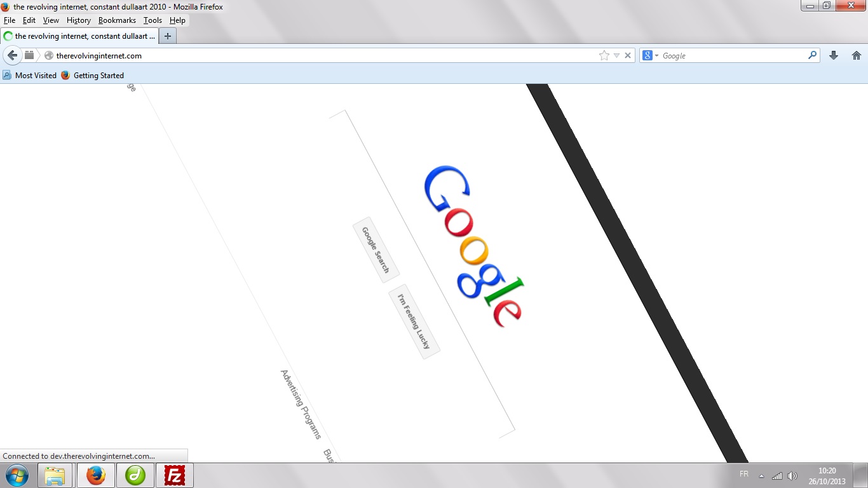
Task: Open the tab groups icon beside the back button
Action: pos(29,55)
